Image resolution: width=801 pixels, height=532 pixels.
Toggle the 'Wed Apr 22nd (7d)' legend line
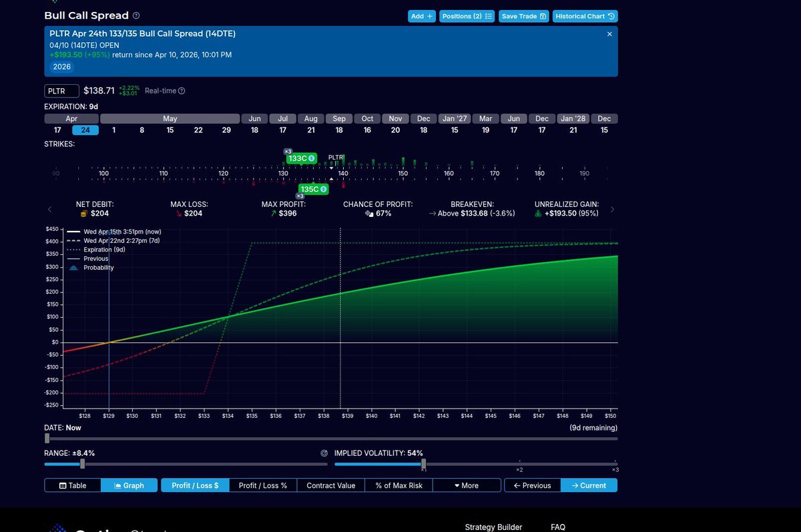click(x=113, y=240)
